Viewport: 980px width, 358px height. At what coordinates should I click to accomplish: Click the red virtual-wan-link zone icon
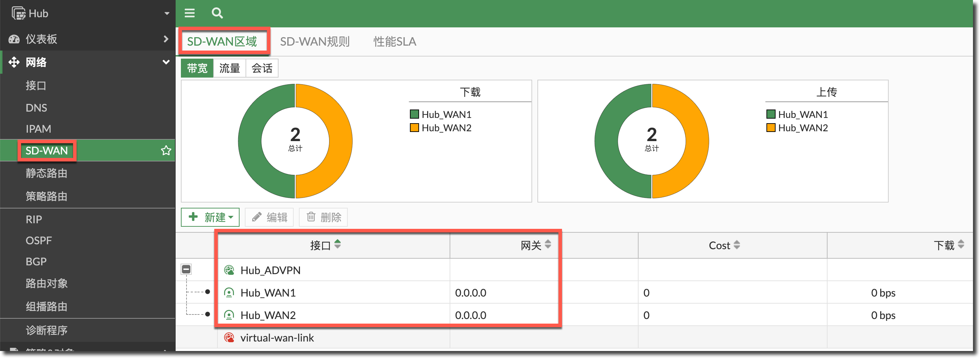click(x=229, y=338)
